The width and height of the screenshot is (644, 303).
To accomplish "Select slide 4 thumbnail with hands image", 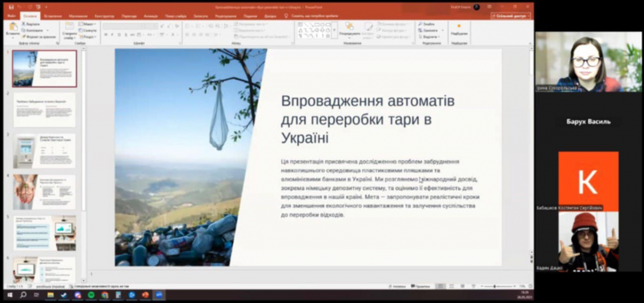I will (x=45, y=192).
